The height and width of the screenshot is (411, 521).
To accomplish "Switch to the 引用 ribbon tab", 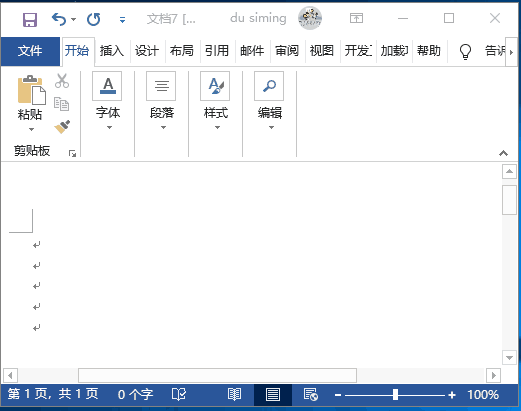I will click(x=217, y=51).
